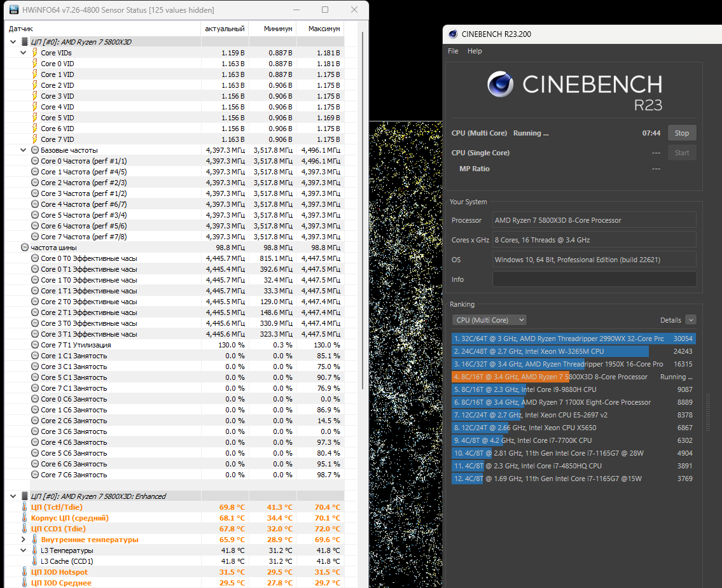Click the Минимум column header
This screenshot has width=722, height=588.
point(273,29)
